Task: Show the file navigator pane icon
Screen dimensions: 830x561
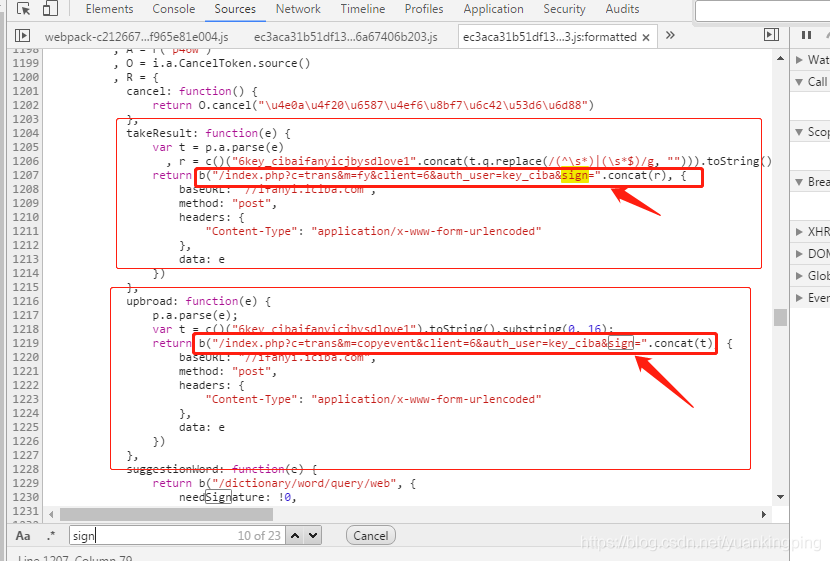Action: click(x=22, y=35)
